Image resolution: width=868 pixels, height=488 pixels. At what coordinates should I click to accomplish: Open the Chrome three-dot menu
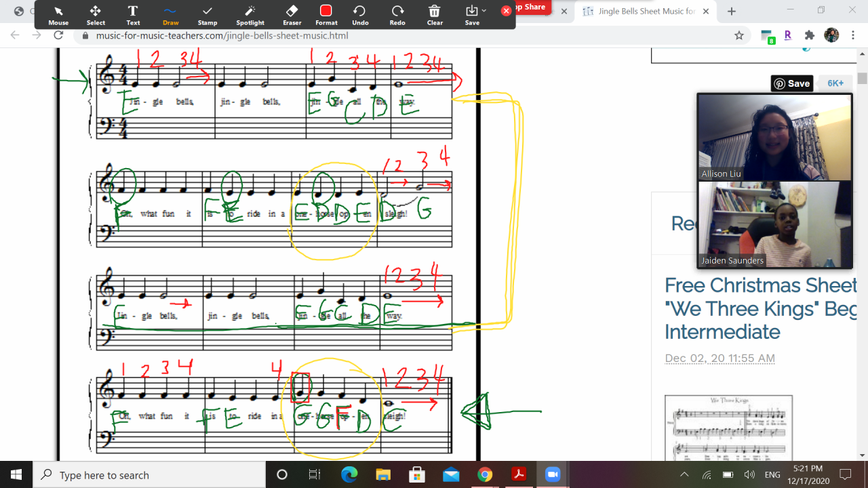pos(854,35)
